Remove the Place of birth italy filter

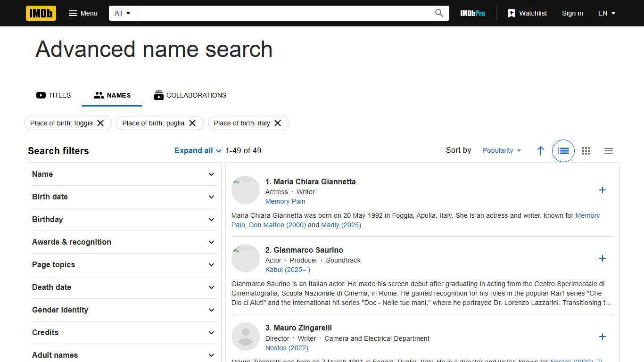click(x=278, y=123)
